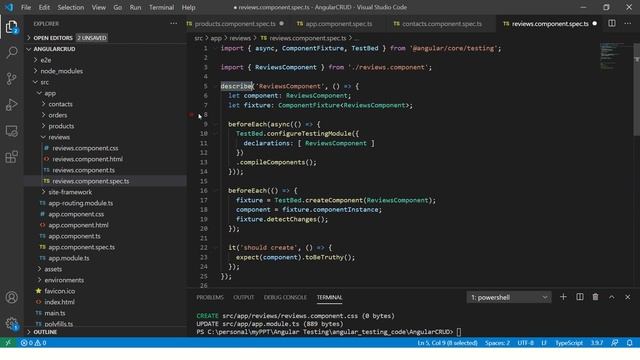Open the Accounts icon in activity bar
The image size is (640, 360).
pos(11,297)
